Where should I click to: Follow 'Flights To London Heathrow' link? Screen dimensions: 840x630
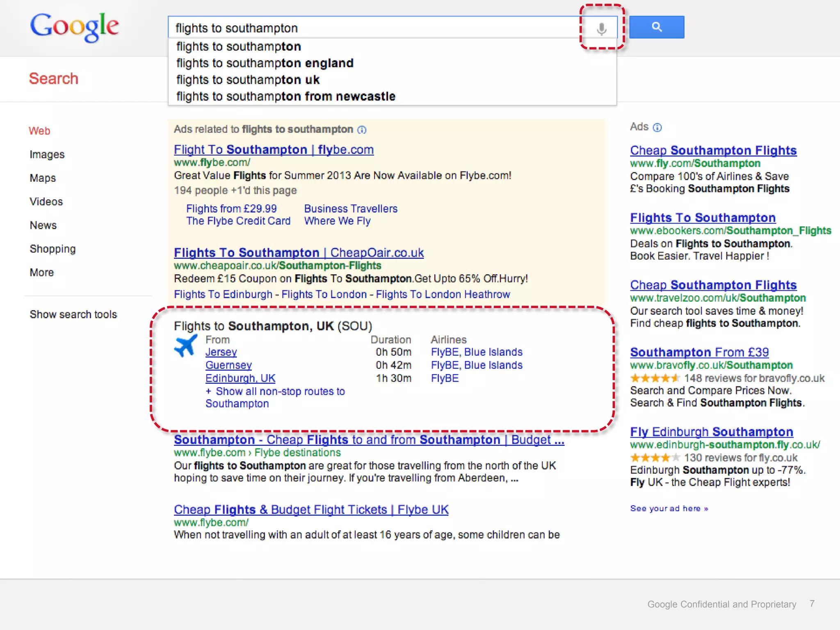443,294
